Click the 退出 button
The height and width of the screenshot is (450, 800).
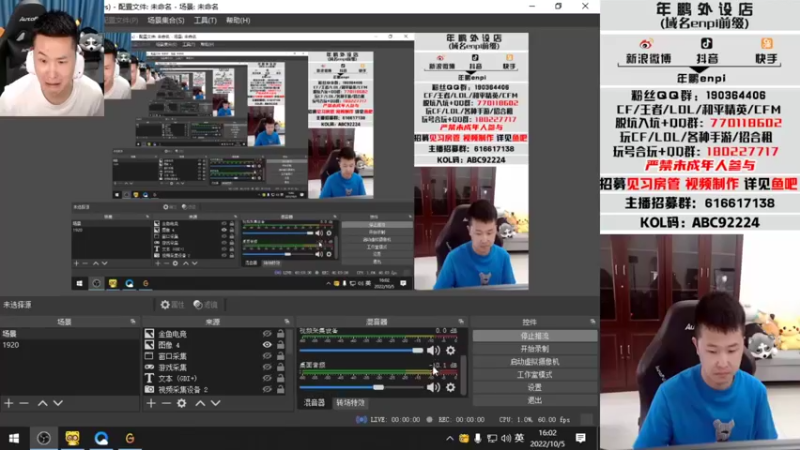click(x=535, y=400)
